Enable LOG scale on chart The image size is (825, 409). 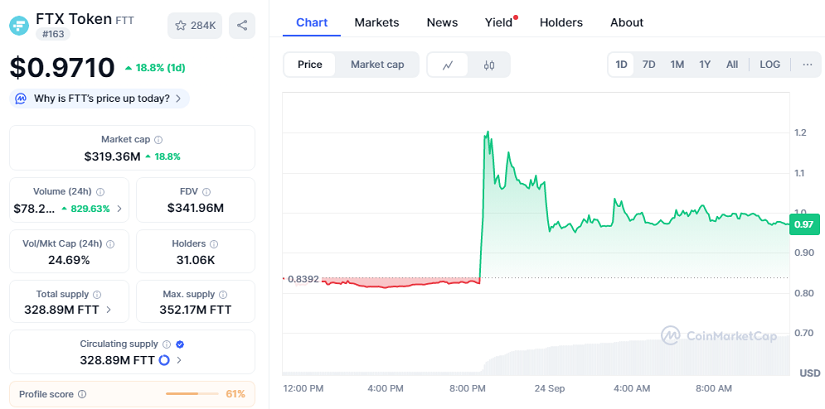770,65
